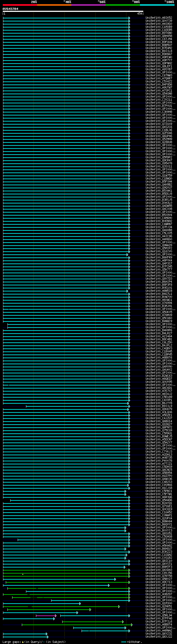
Task: Open the UniRef100_Q7SGE1 hit
Action: (159, 506)
